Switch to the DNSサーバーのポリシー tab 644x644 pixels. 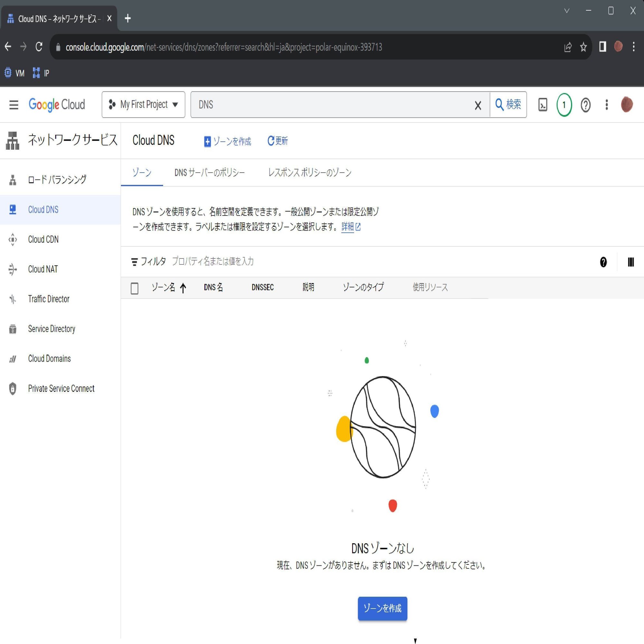[x=209, y=173]
